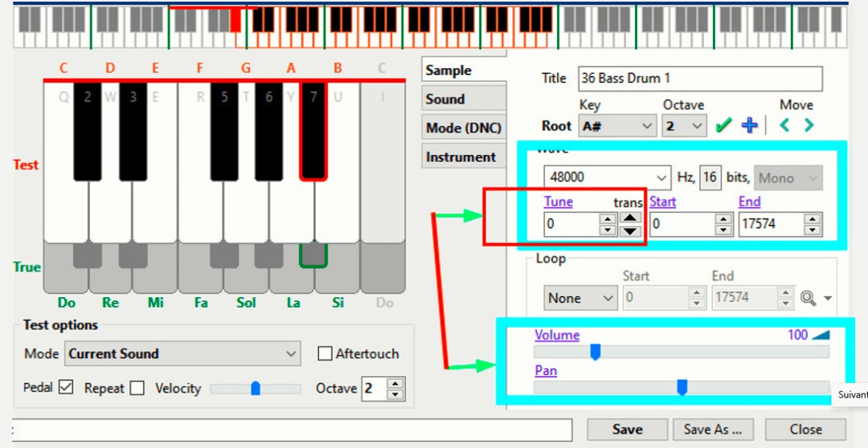Click the Close button
The width and height of the screenshot is (868, 448).
tap(805, 430)
